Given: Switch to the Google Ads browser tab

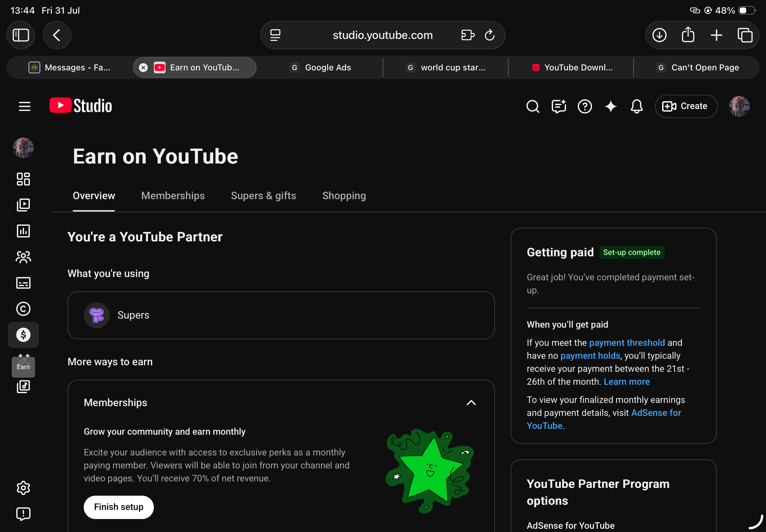Looking at the screenshot, I should click(320, 68).
